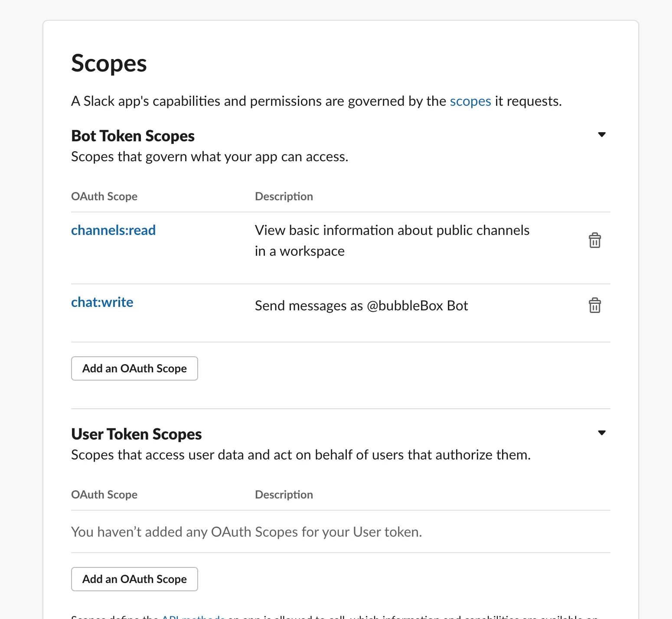672x619 pixels.
Task: Select Description column header in User table
Action: pyautogui.click(x=284, y=495)
